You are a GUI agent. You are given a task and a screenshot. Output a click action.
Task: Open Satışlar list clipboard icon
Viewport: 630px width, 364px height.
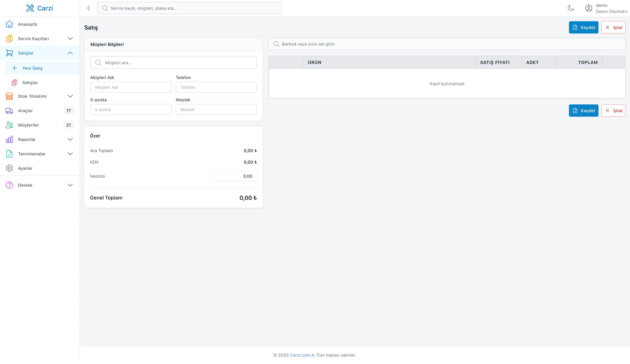tap(15, 82)
